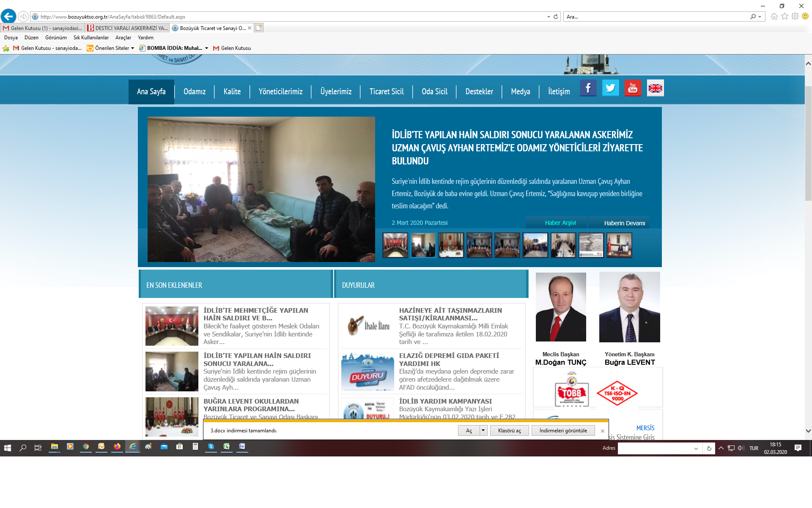Open Word from the taskbar
Screen dimensions: 812x508
242,447
